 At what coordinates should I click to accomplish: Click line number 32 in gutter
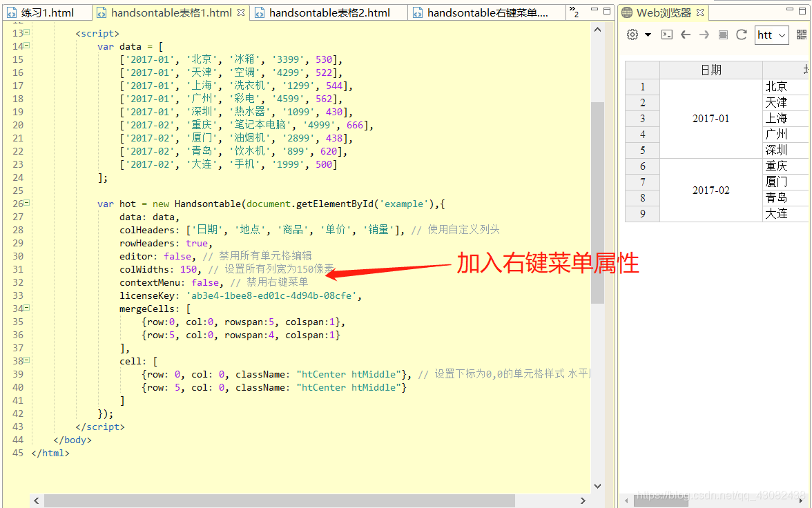tap(18, 282)
